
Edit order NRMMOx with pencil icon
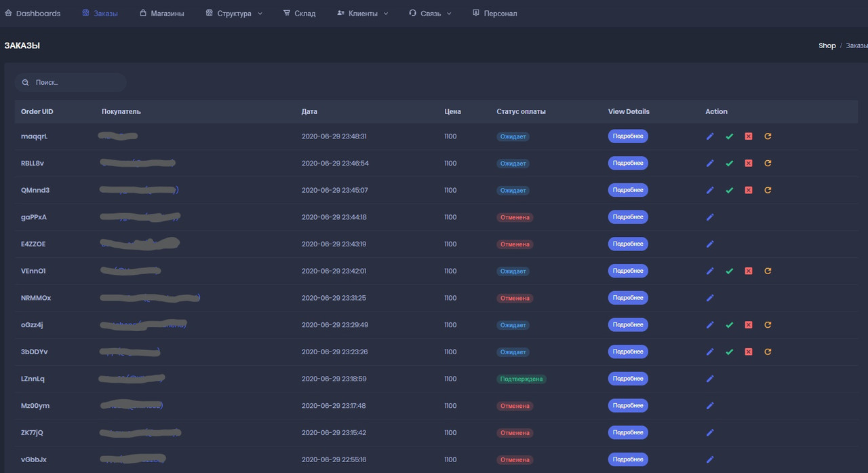coord(710,298)
